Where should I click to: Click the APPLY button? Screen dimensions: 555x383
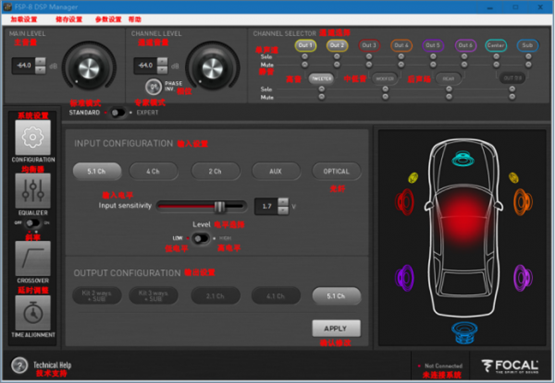coord(336,328)
